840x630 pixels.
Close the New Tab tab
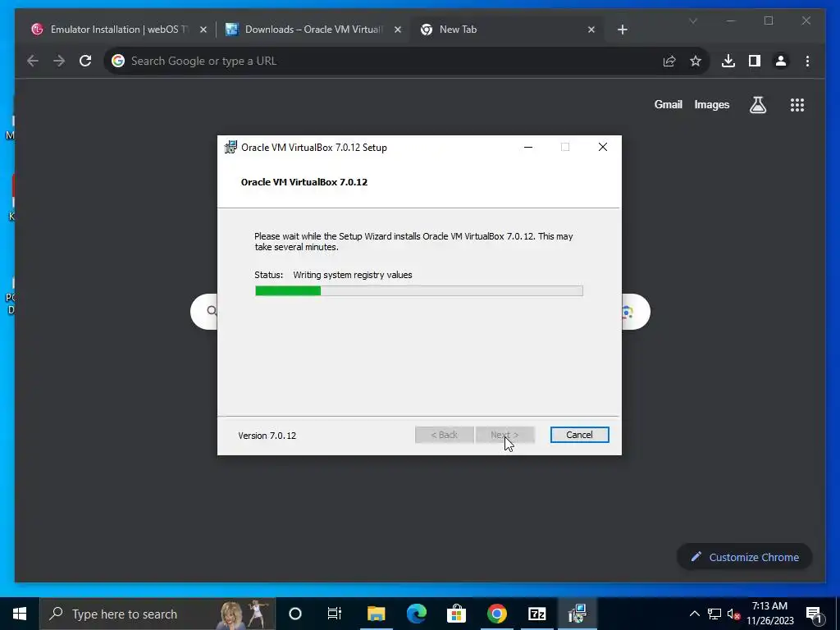(x=591, y=30)
